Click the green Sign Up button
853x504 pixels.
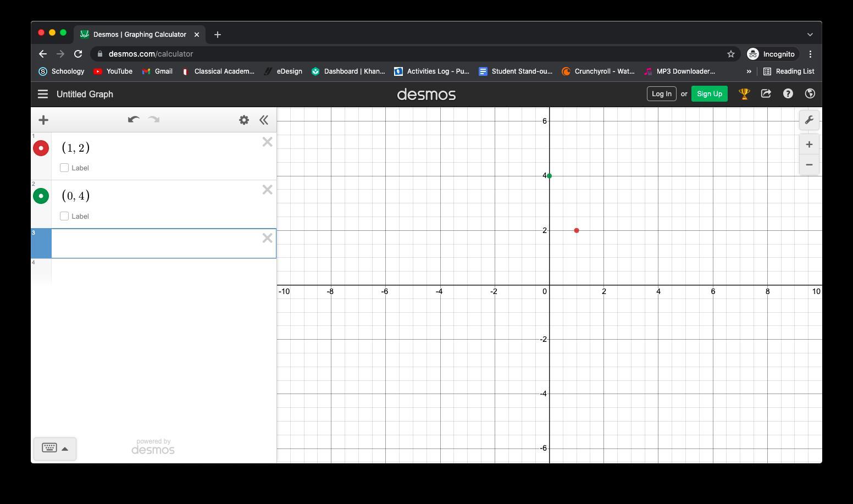point(709,94)
